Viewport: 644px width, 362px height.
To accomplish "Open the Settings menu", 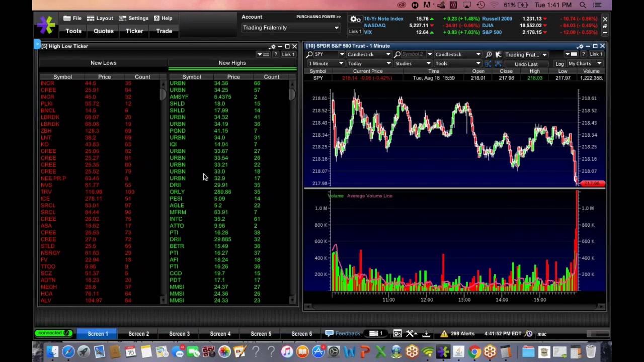I will point(134,18).
